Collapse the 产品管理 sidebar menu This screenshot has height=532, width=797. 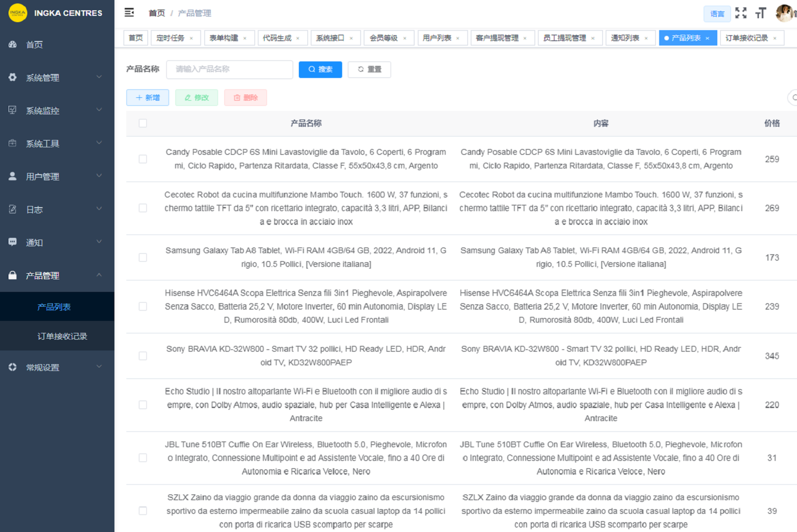click(57, 275)
